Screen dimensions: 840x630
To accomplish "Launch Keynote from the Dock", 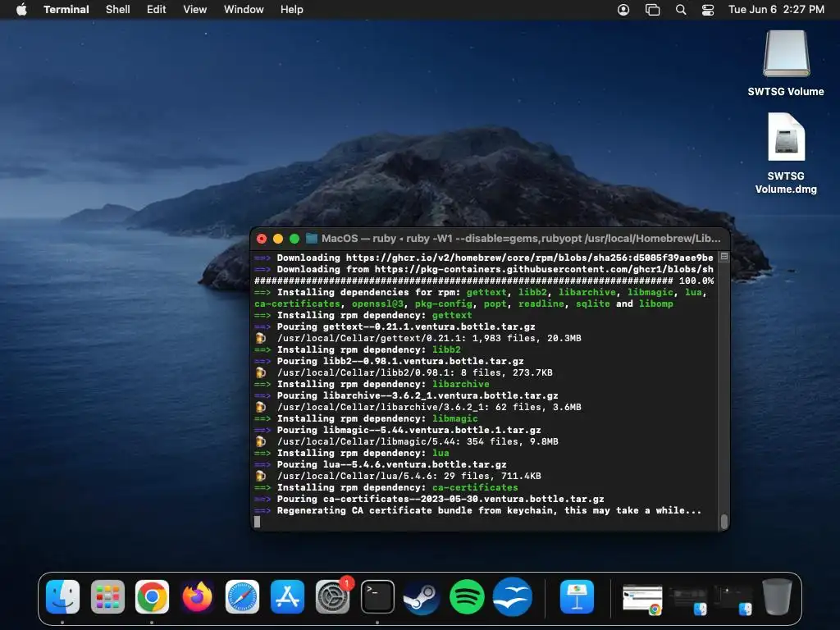I will [x=577, y=596].
